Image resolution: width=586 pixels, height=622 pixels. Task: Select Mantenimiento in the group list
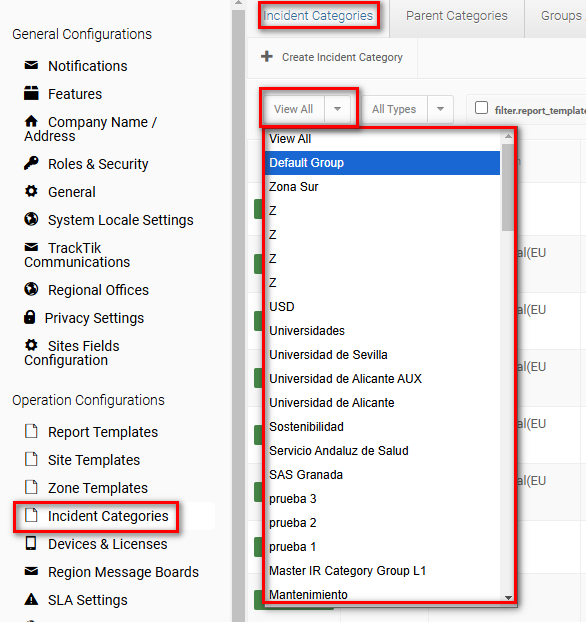[383, 594]
